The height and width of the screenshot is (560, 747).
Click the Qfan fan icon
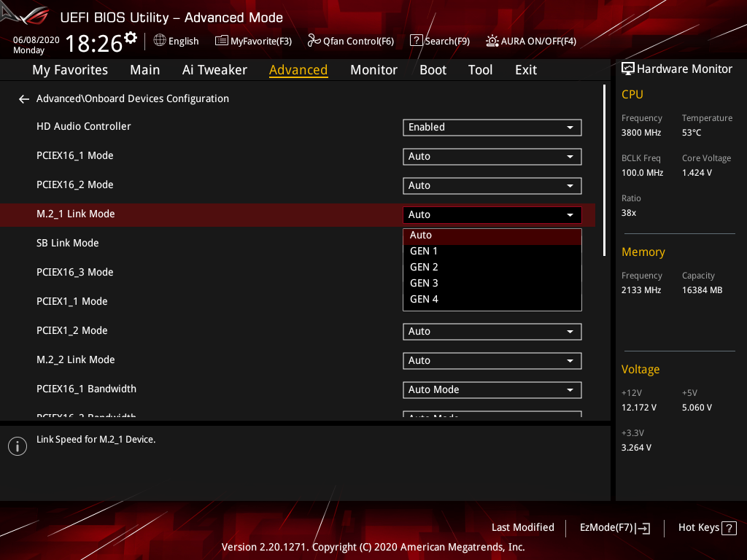(314, 41)
